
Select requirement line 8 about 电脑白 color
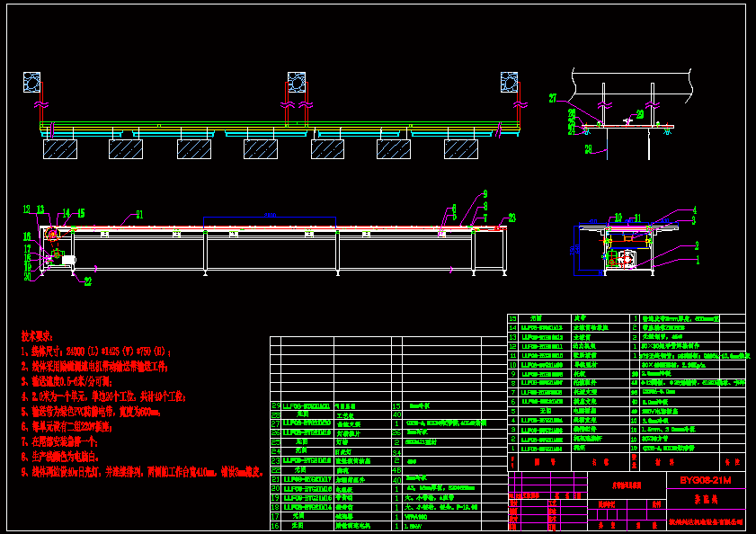coord(60,457)
